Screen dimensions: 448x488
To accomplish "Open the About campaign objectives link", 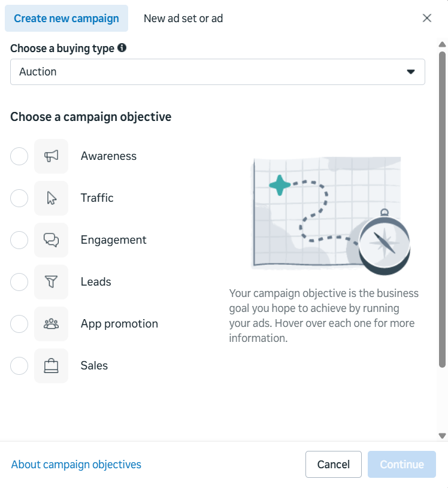I will pos(75,464).
